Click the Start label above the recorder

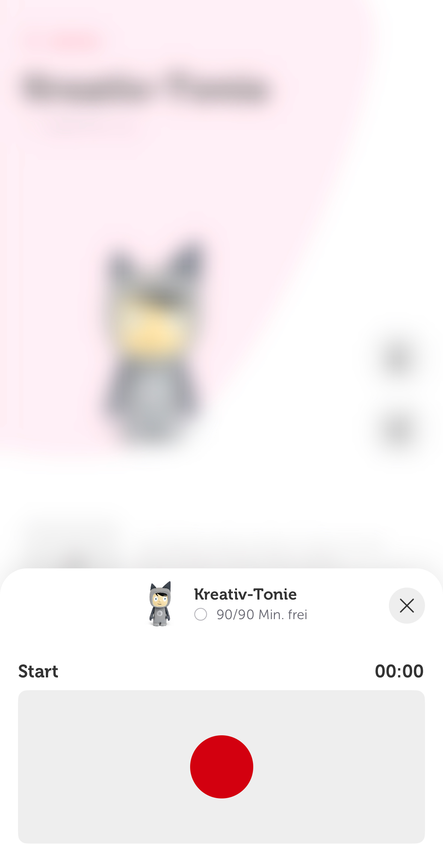(x=38, y=671)
